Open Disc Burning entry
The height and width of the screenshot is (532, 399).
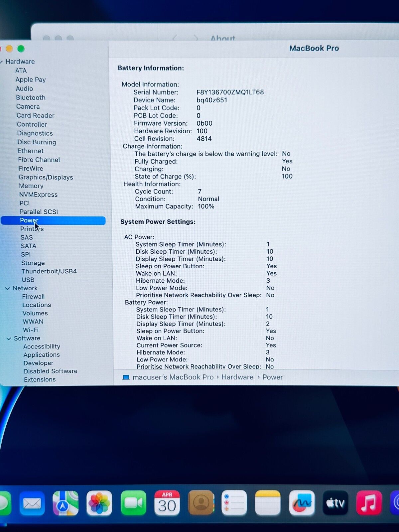[37, 142]
